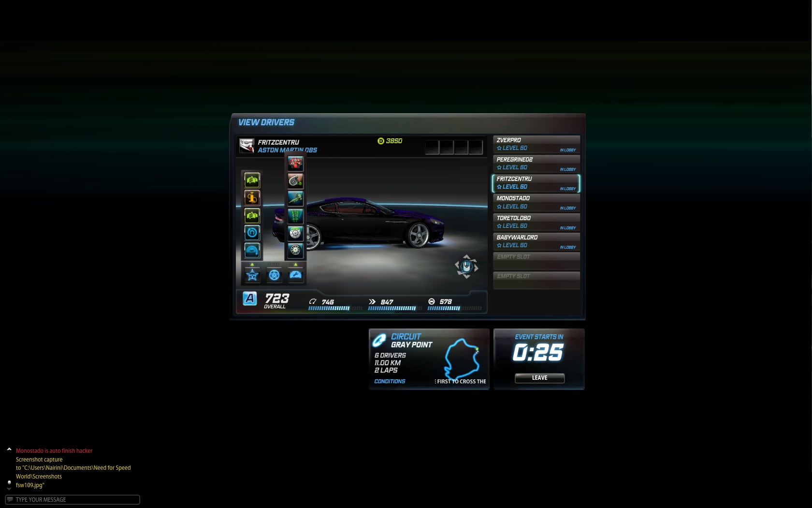Click the Circuit event type icon

click(x=379, y=340)
